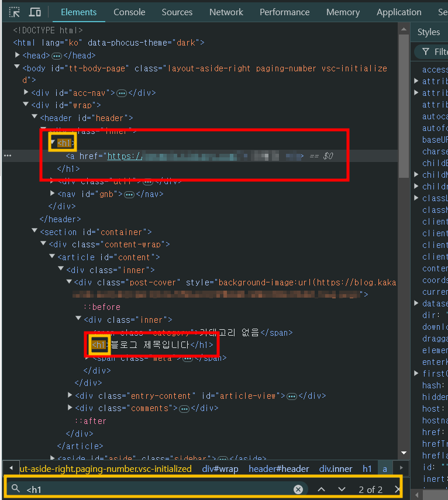
Task: Click the Styles filter funnel icon
Action: pos(425,51)
